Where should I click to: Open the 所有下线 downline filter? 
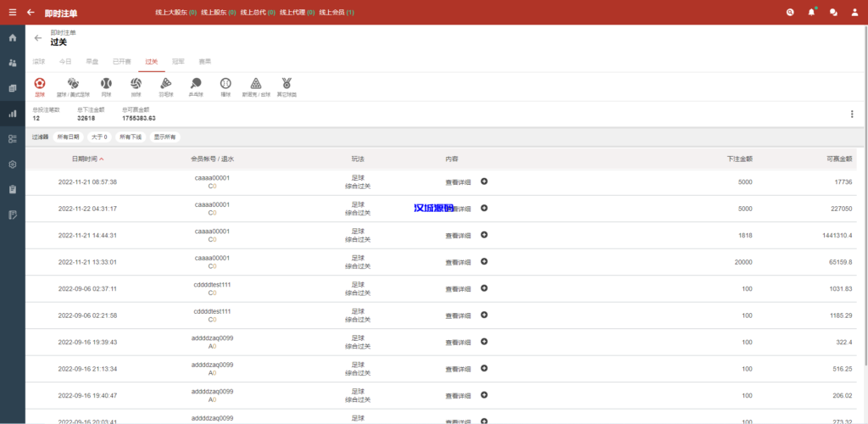[131, 137]
